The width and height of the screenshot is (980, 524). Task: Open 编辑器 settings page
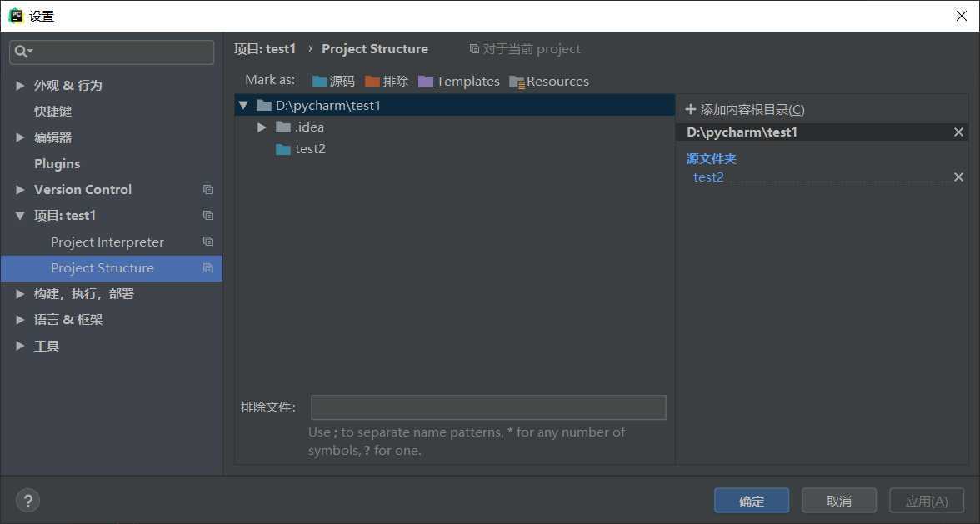click(53, 137)
